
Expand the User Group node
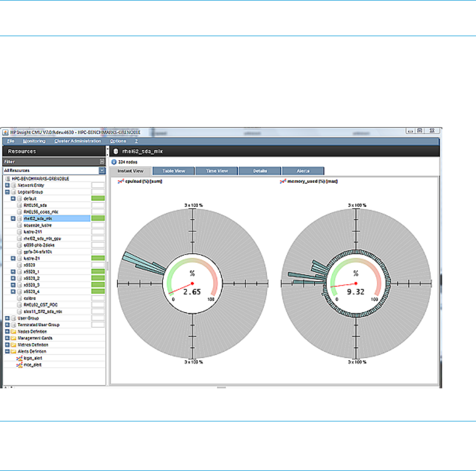click(7, 318)
